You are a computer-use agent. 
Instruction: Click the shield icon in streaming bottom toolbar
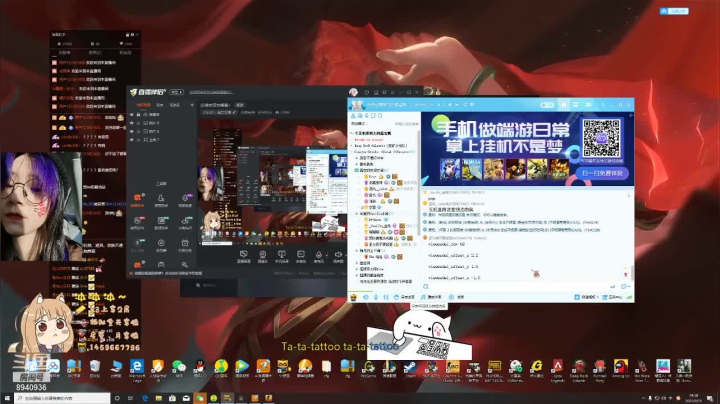pyautogui.click(x=281, y=254)
